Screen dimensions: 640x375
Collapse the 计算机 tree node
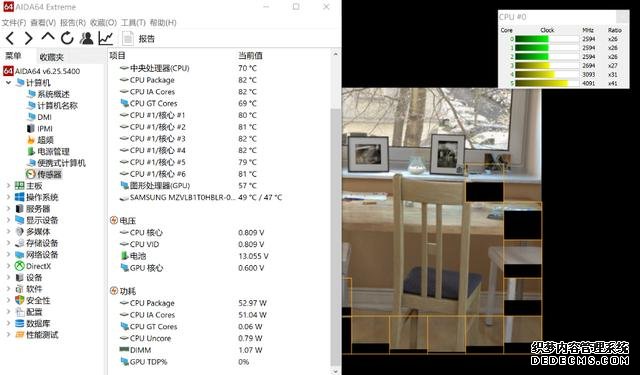pyautogui.click(x=8, y=82)
